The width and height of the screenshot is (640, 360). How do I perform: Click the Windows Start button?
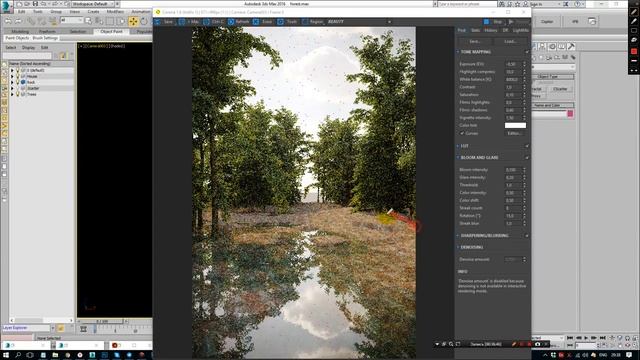(7, 355)
